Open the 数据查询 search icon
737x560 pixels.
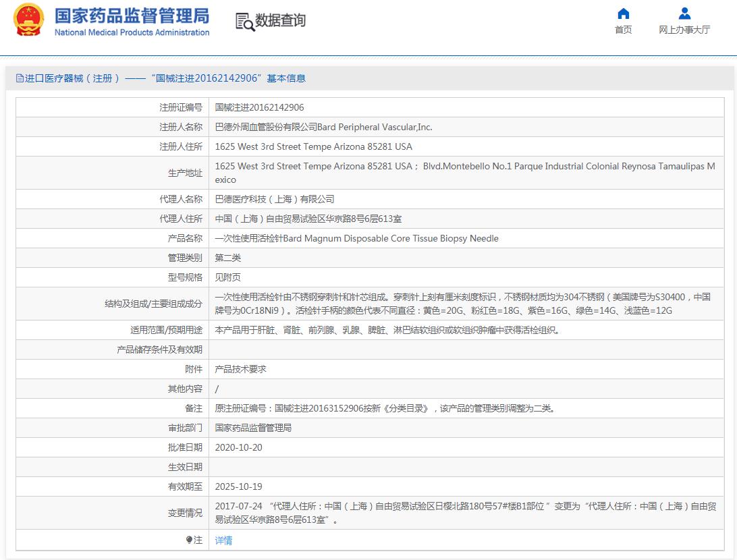245,22
